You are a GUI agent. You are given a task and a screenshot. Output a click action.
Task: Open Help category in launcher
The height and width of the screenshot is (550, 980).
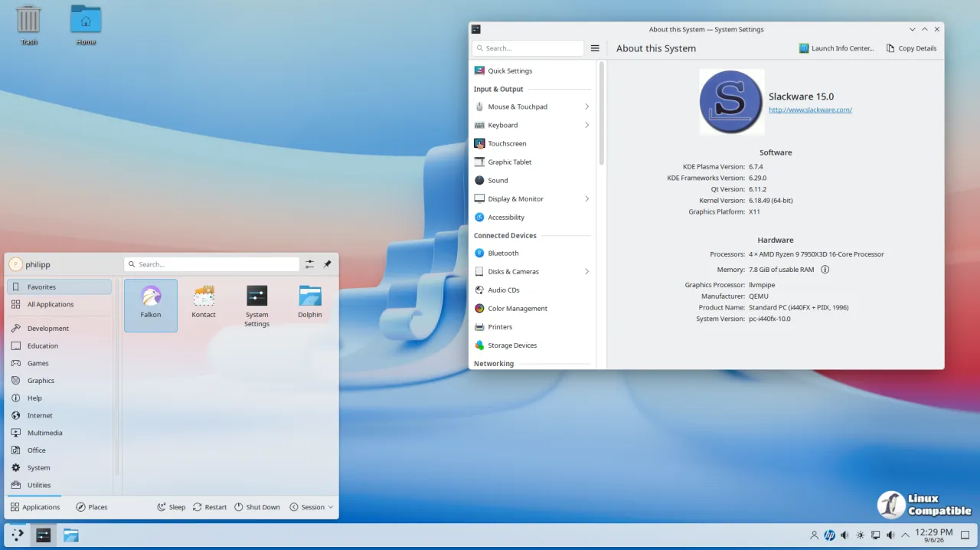point(60,398)
